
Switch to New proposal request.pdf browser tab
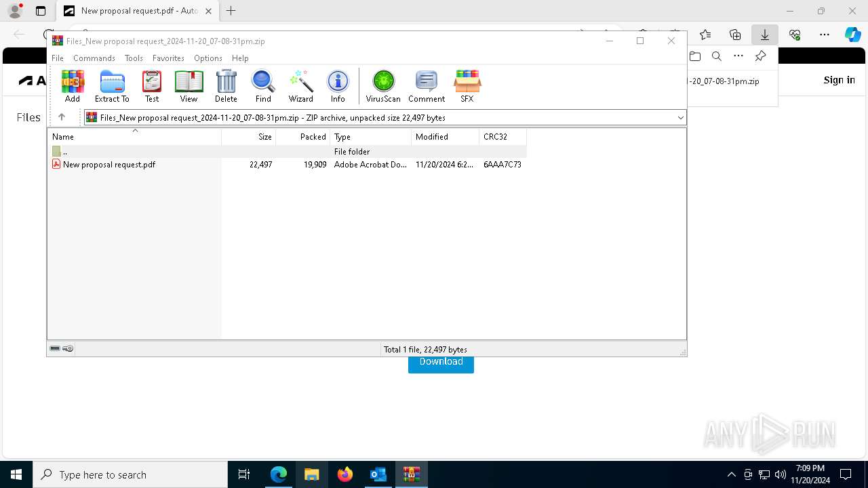coord(138,11)
